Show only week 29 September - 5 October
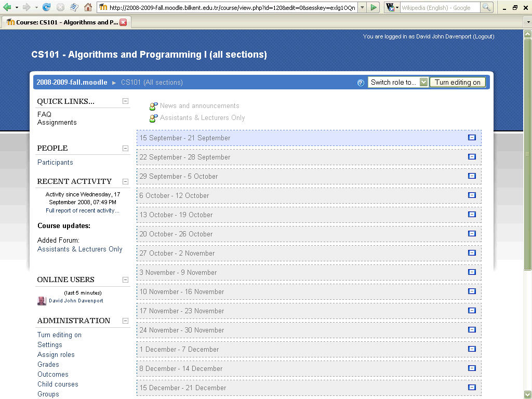Viewport: 532px width, 399px height. pos(472,176)
